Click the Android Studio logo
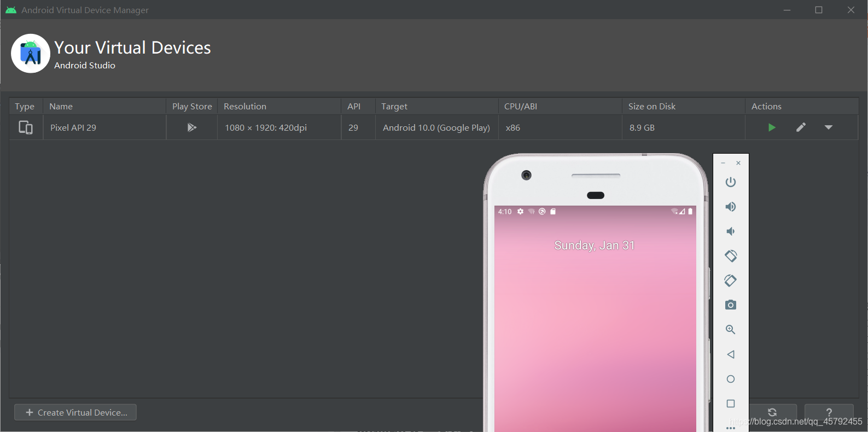The image size is (868, 432). (31, 54)
